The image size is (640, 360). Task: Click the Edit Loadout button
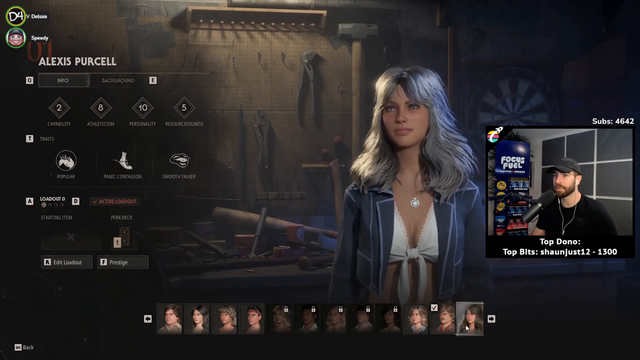click(x=67, y=262)
